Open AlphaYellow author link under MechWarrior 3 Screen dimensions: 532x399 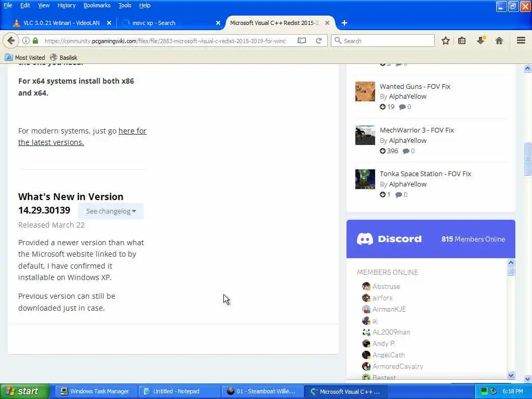[408, 140]
